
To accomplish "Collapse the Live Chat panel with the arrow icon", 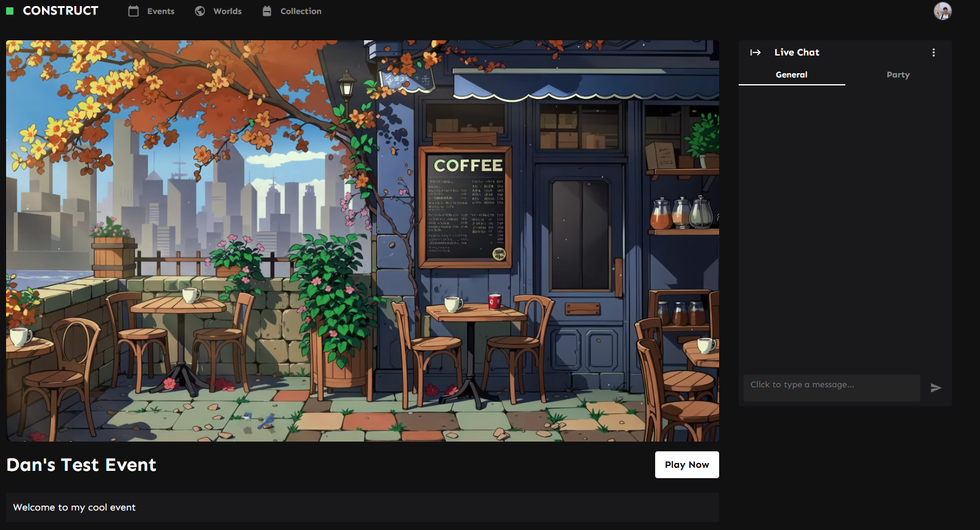I will [x=755, y=52].
